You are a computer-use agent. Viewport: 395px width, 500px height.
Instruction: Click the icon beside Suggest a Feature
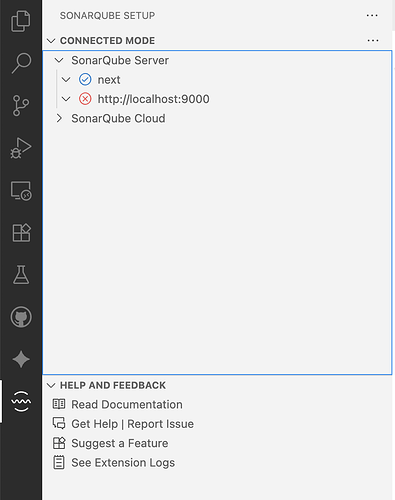click(x=59, y=443)
